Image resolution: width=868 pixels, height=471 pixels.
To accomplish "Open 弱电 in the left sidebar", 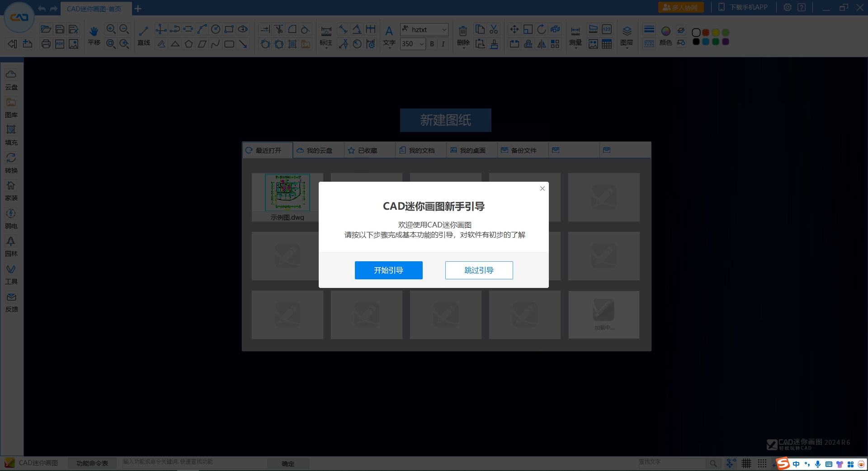I will pos(11,219).
